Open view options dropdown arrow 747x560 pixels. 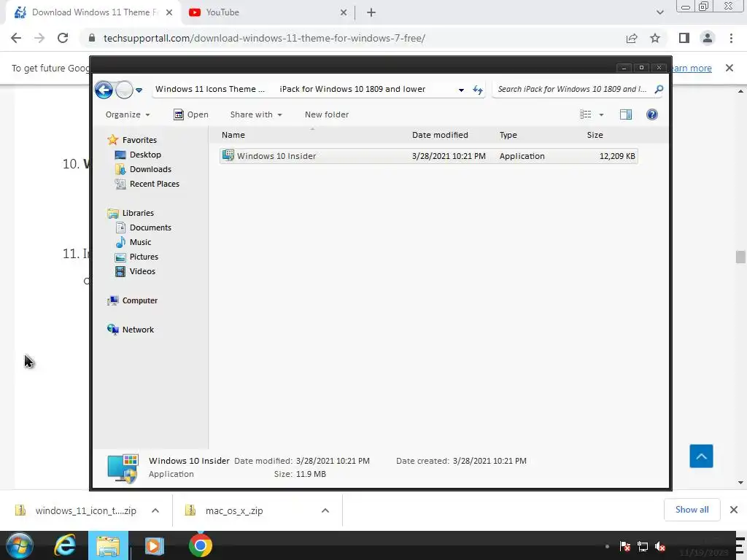coord(601,114)
